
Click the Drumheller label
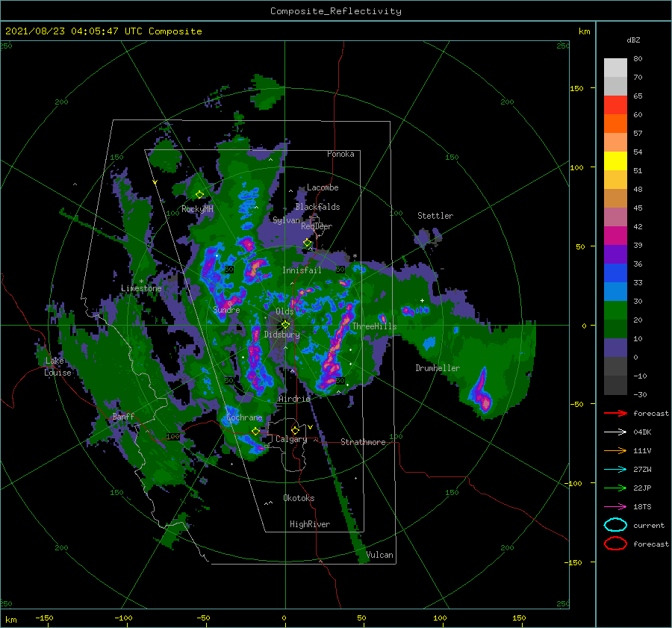click(x=438, y=368)
